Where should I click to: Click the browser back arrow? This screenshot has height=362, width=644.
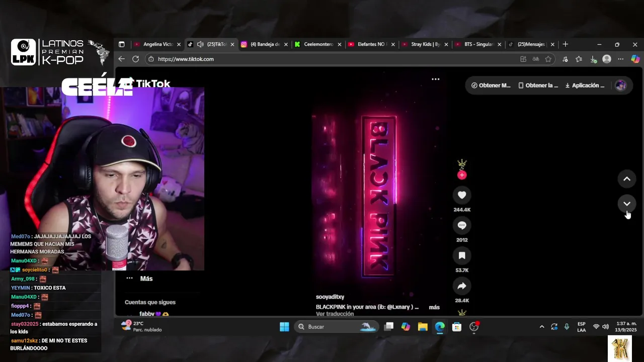[x=121, y=59]
